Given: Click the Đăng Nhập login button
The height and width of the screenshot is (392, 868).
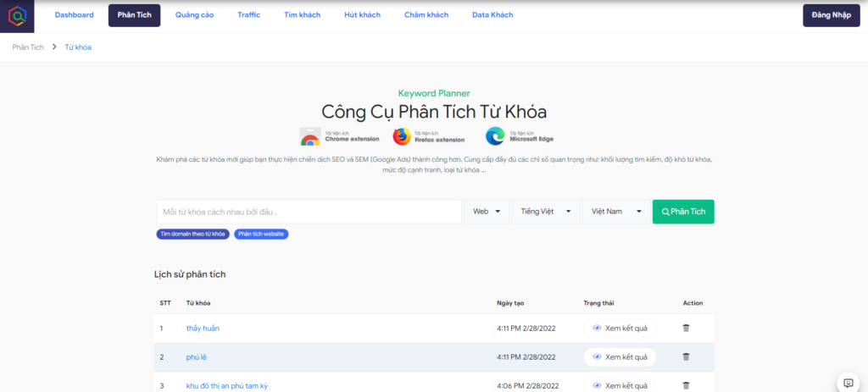Looking at the screenshot, I should (x=832, y=15).
